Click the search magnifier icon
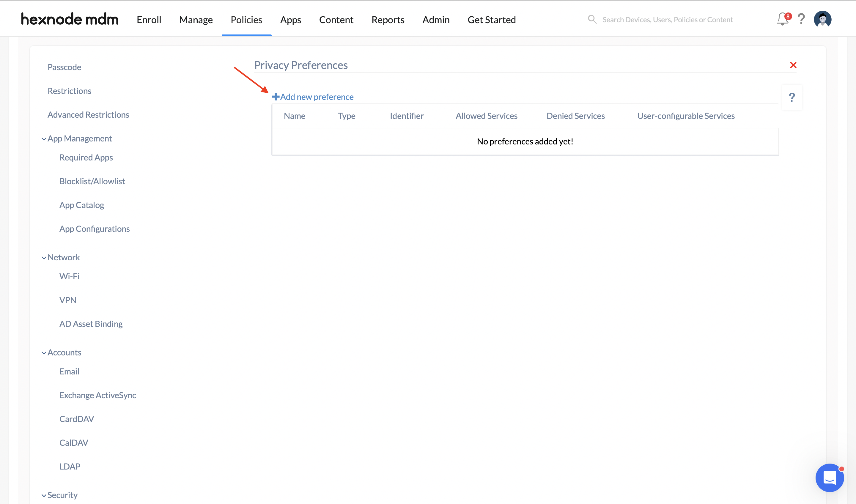This screenshot has width=856, height=504. click(x=592, y=19)
